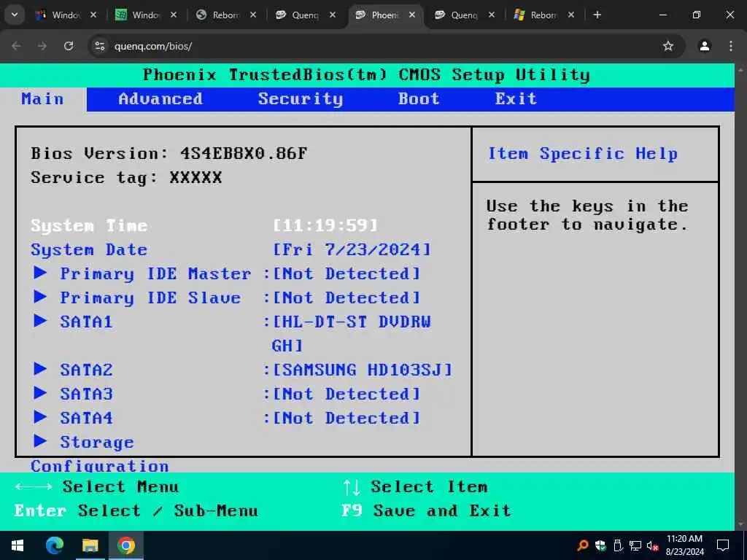The height and width of the screenshot is (560, 747).
Task: Open network status tray icon
Action: click(635, 545)
